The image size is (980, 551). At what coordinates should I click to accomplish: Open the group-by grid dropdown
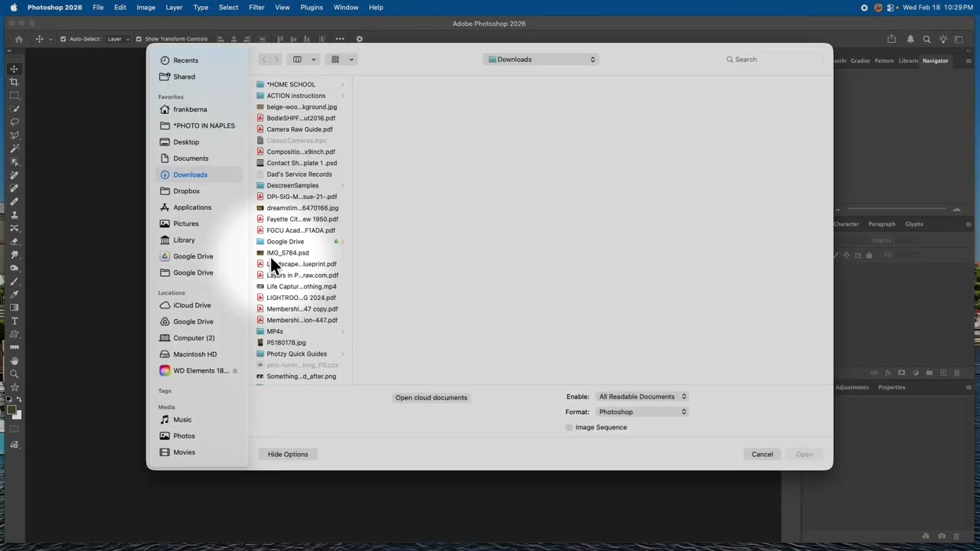pos(342,59)
